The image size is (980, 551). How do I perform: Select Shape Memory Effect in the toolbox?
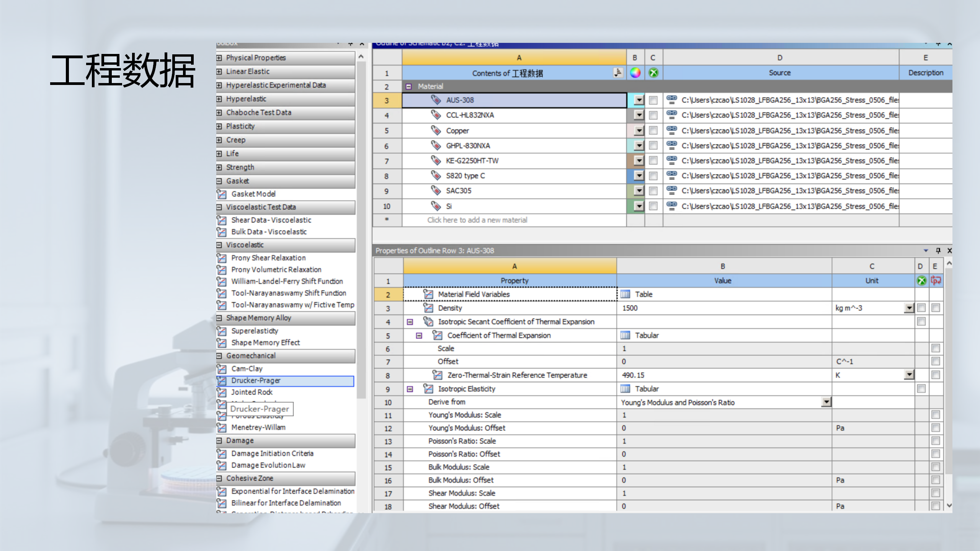(x=265, y=343)
